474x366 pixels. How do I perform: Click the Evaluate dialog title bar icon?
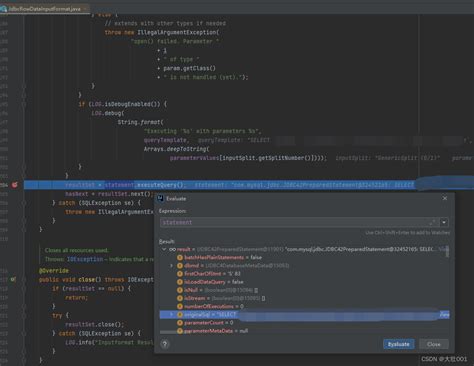tap(160, 198)
